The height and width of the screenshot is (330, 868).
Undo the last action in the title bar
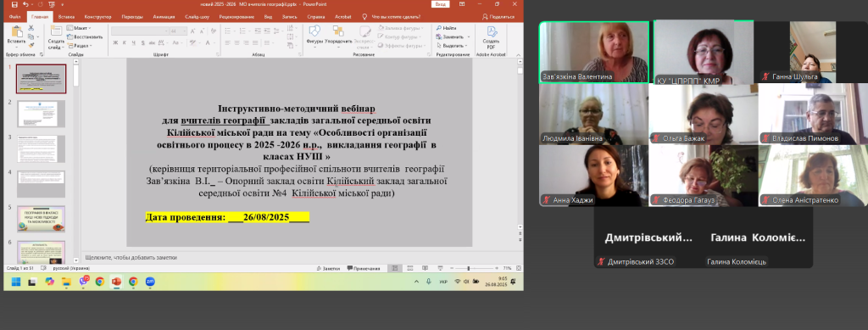(x=25, y=4)
